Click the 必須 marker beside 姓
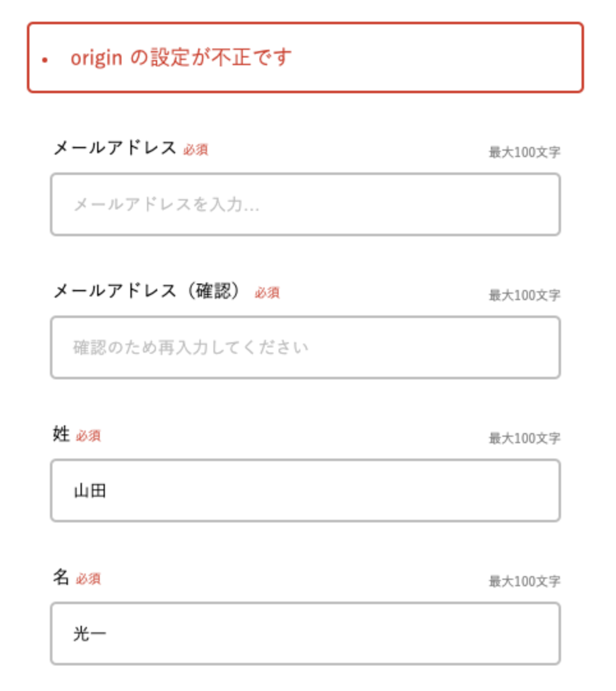The width and height of the screenshot is (616, 691). coord(88,436)
